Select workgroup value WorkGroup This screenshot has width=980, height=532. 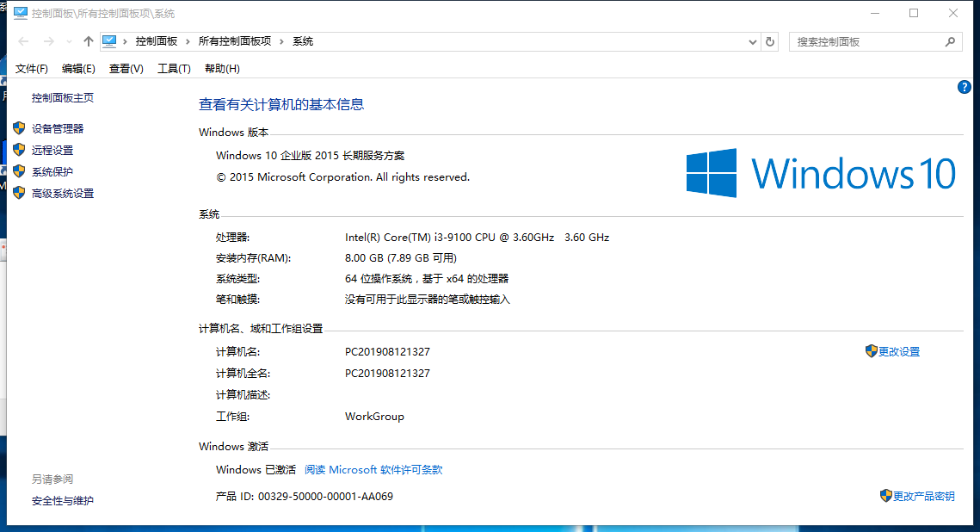click(x=374, y=417)
